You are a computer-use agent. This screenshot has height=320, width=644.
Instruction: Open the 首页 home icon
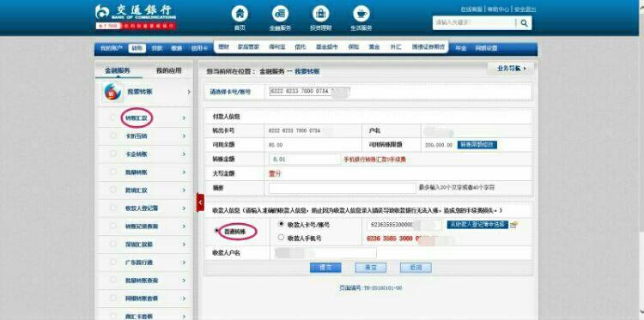click(240, 14)
